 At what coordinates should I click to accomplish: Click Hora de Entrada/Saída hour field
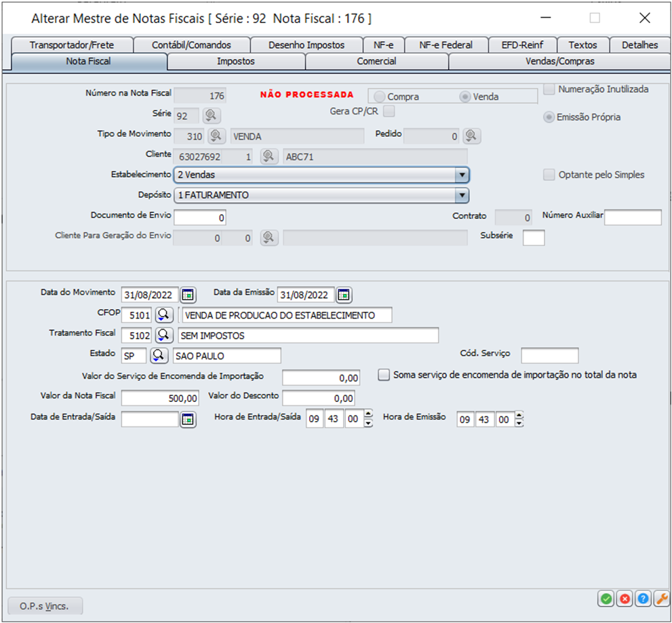[314, 419]
